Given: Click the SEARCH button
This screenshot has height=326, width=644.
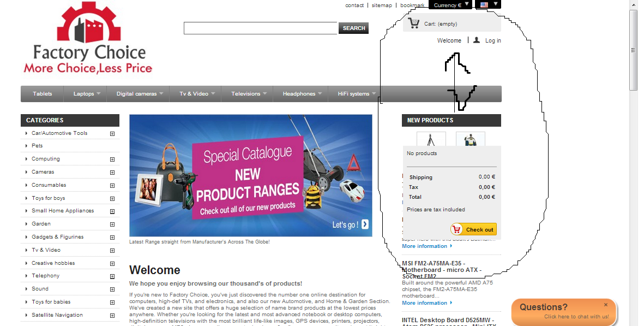Looking at the screenshot, I should point(353,28).
